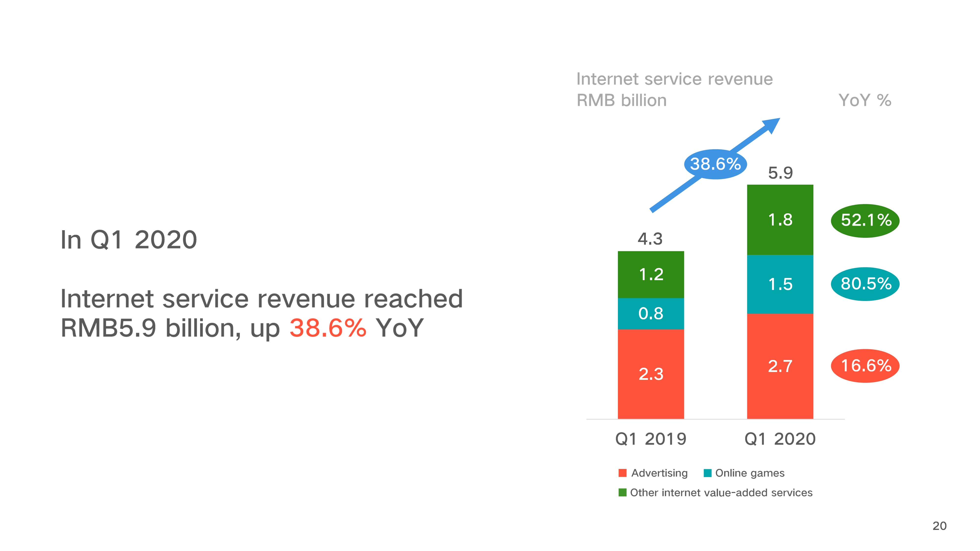Click the blue 38.6% growth bubble

coord(715,164)
